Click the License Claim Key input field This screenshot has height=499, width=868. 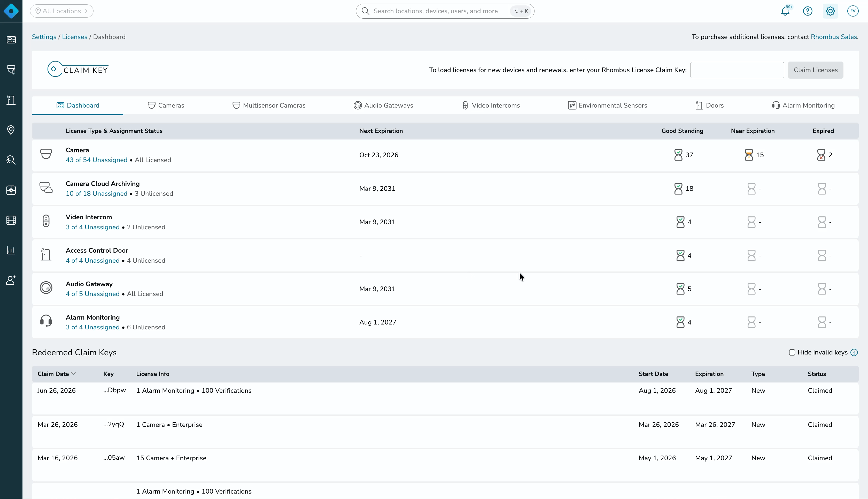pyautogui.click(x=737, y=70)
